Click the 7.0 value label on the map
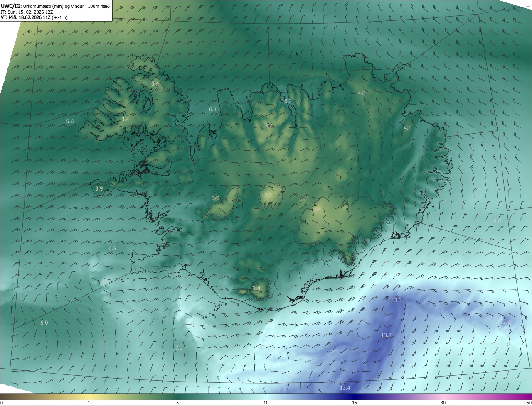Viewport: 532px width, 406px height. tap(179, 348)
